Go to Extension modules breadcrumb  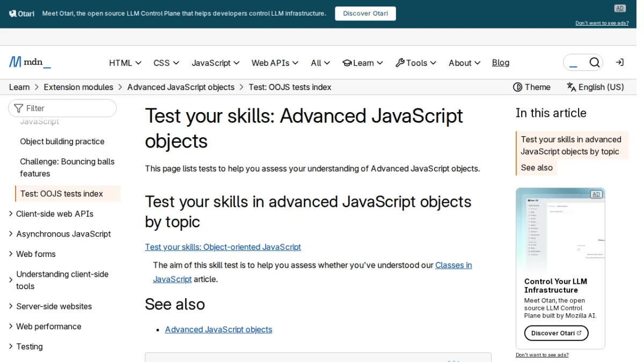(x=78, y=87)
